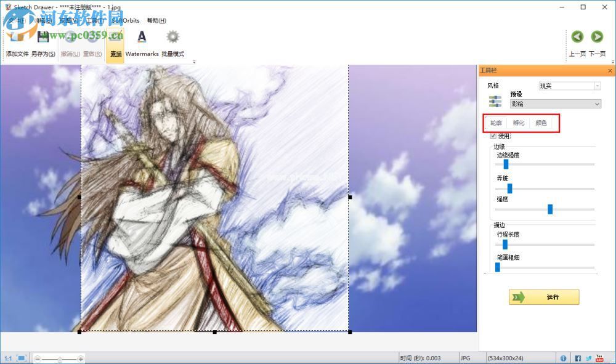
Task: Select the 1:1 zoom icon in status bar
Action: tap(7, 358)
